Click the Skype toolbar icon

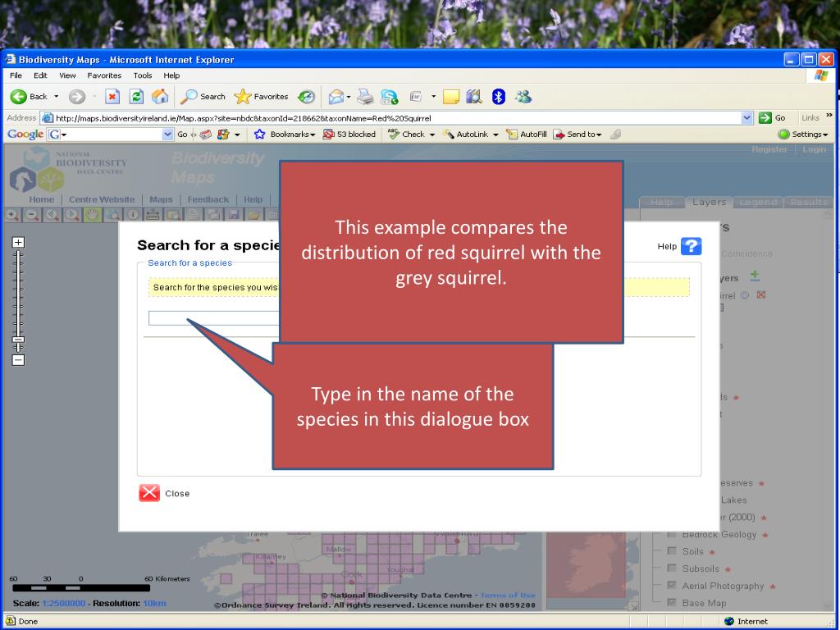point(390,97)
